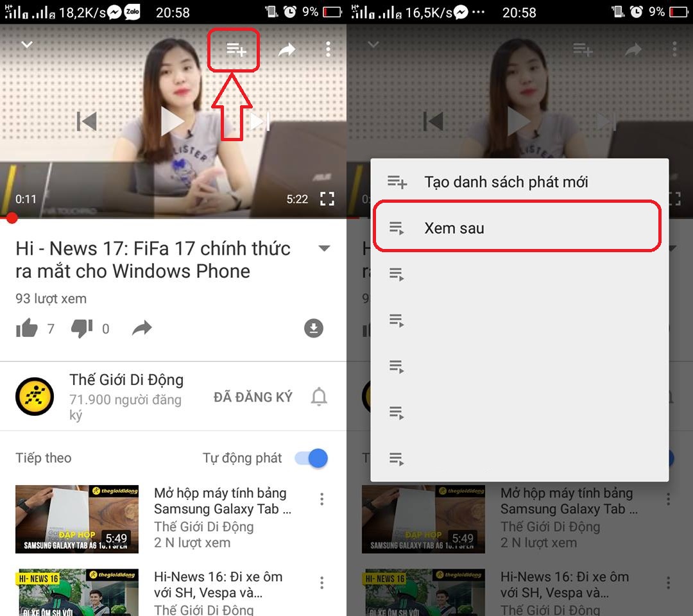Download the video for offline viewing
The width and height of the screenshot is (693, 616).
tap(313, 328)
